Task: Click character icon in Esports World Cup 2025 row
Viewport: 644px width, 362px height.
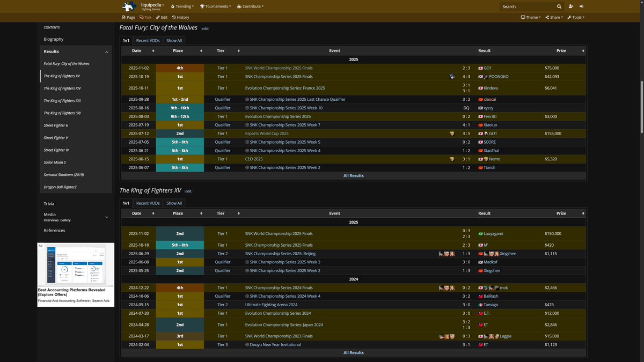Action: coord(452,134)
